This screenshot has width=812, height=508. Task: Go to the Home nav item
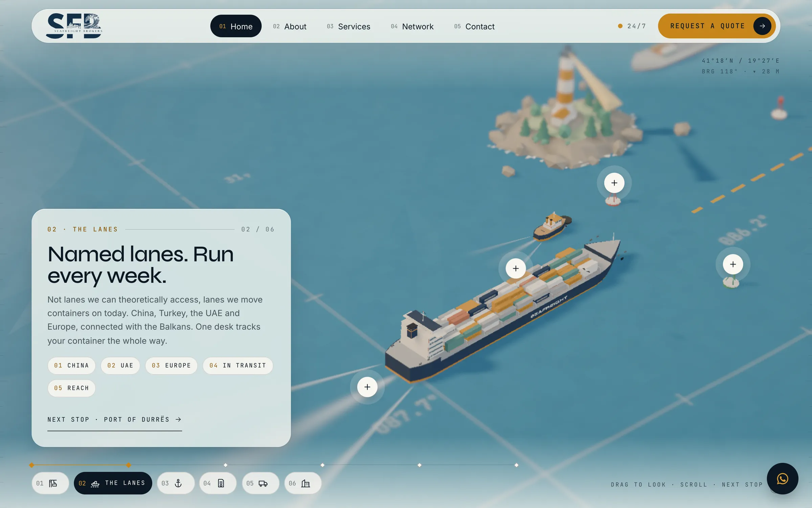[236, 26]
